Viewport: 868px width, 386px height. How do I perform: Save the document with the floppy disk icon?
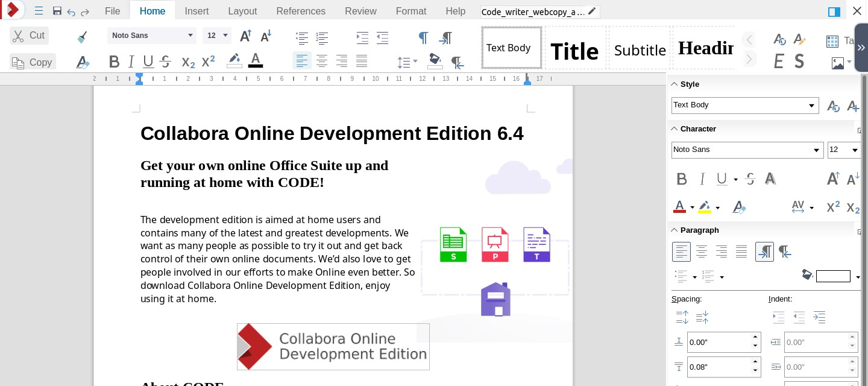[57, 11]
